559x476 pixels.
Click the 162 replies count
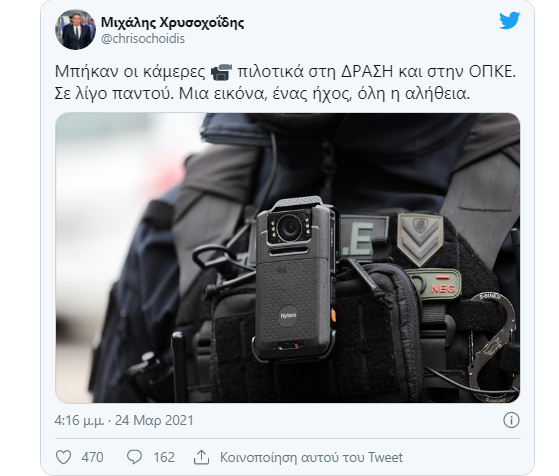(164, 457)
